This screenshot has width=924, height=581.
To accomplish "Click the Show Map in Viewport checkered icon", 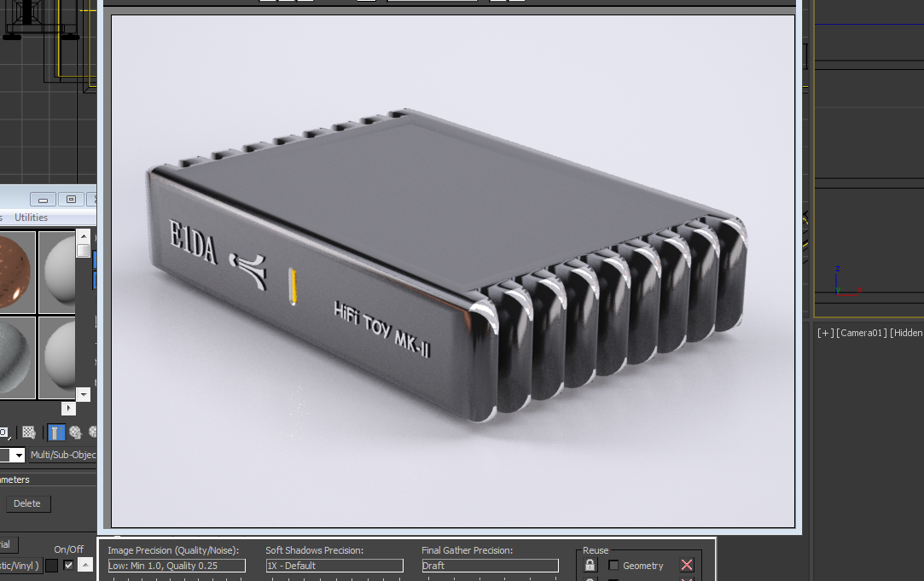I will (29, 433).
